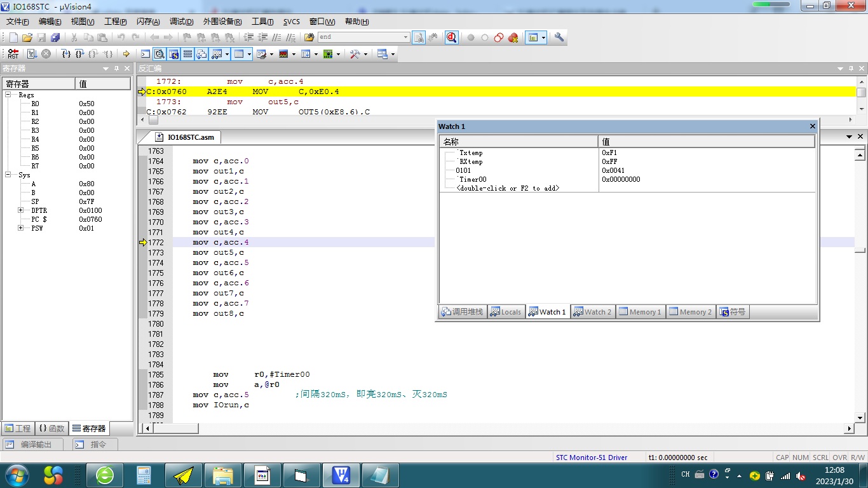Click the Find in Files folder-binoculars icon

309,37
